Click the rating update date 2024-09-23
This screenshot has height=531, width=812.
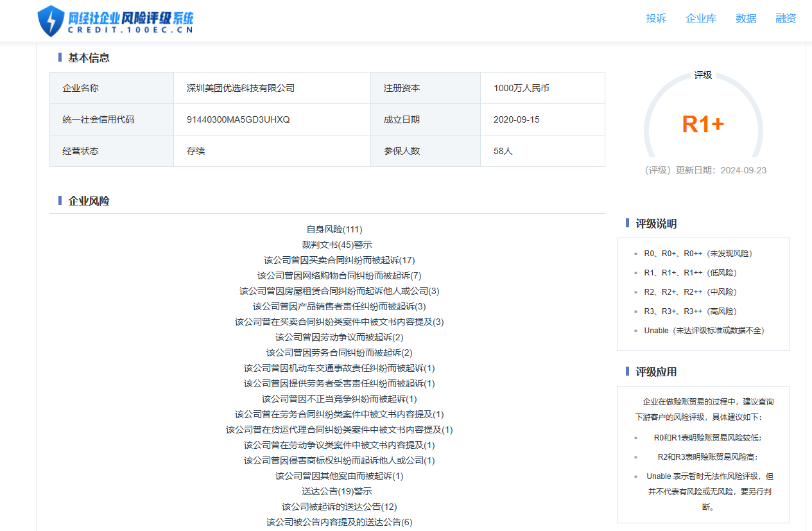743,170
